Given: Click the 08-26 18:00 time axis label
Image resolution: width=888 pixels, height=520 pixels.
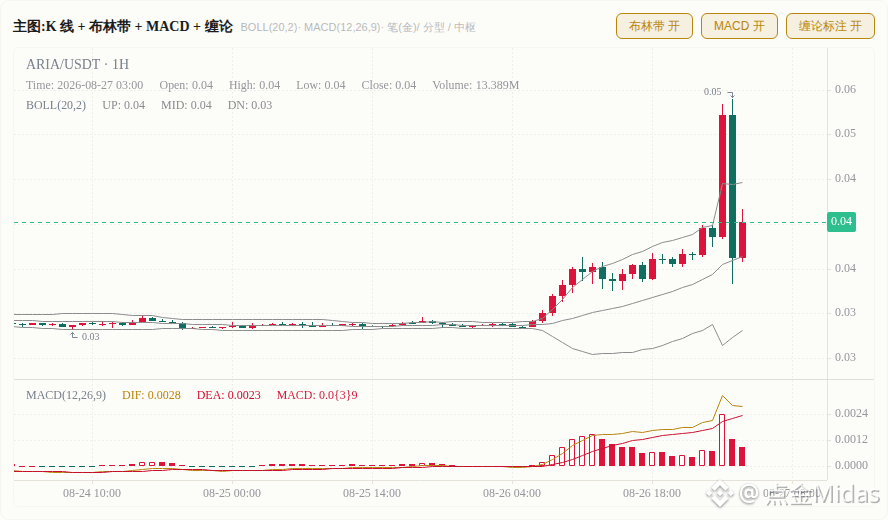Looking at the screenshot, I should [x=652, y=493].
